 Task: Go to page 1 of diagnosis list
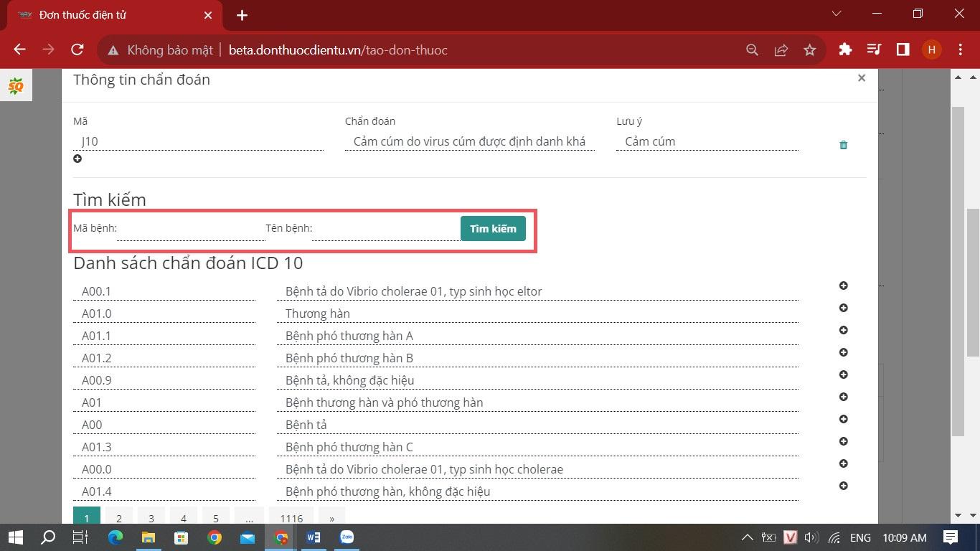point(86,517)
